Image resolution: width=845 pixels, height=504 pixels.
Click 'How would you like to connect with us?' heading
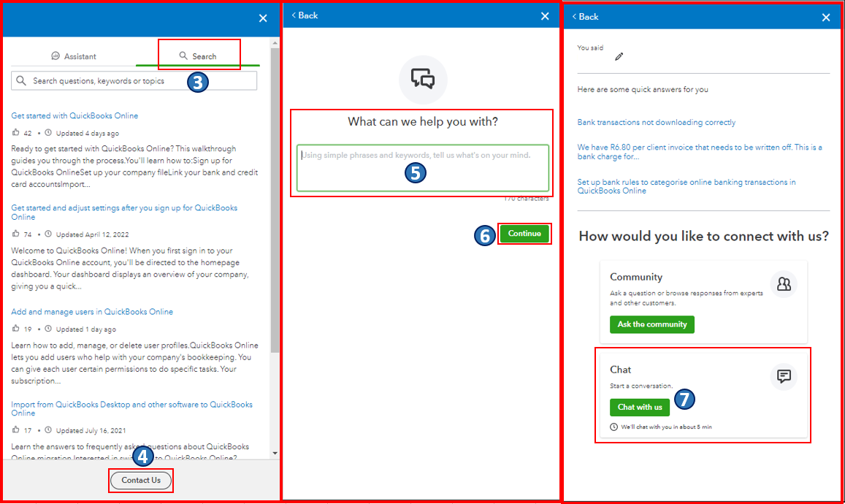703,236
